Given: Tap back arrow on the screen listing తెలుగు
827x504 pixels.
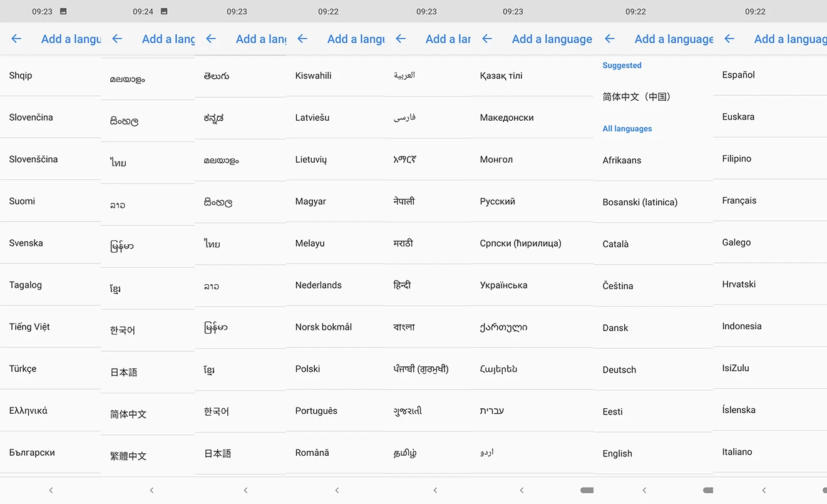Looking at the screenshot, I should pos(211,39).
